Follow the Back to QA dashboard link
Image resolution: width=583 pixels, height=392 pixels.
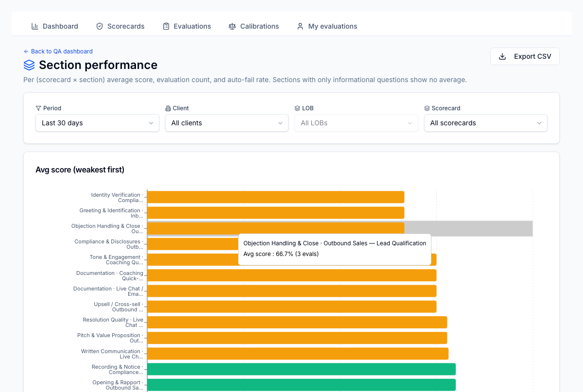coord(58,51)
